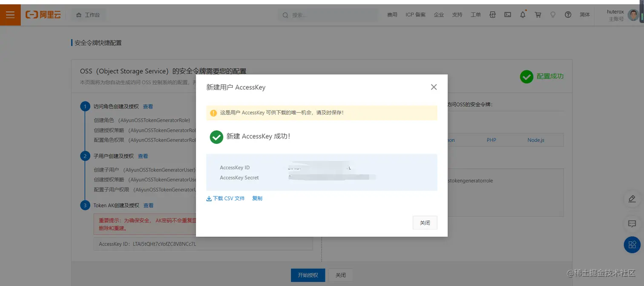This screenshot has width=644, height=286.
Task: Click the 开始授权 authorization button
Action: tap(308, 275)
